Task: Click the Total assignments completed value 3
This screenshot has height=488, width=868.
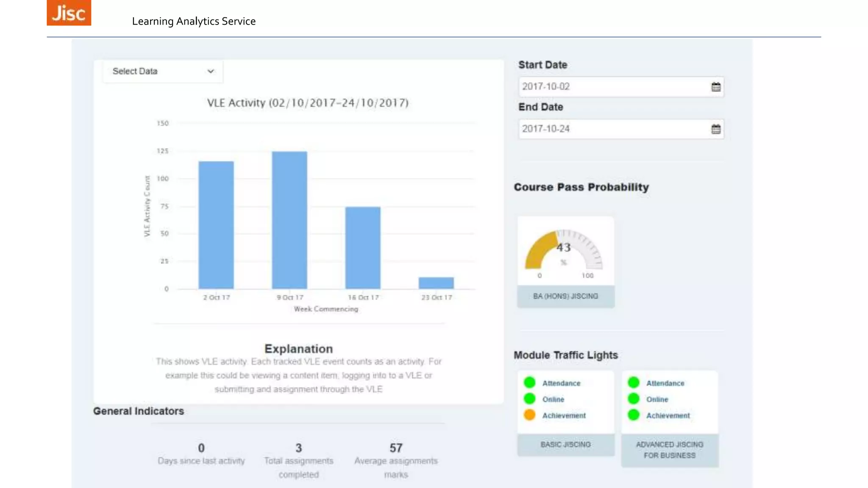Action: (298, 448)
